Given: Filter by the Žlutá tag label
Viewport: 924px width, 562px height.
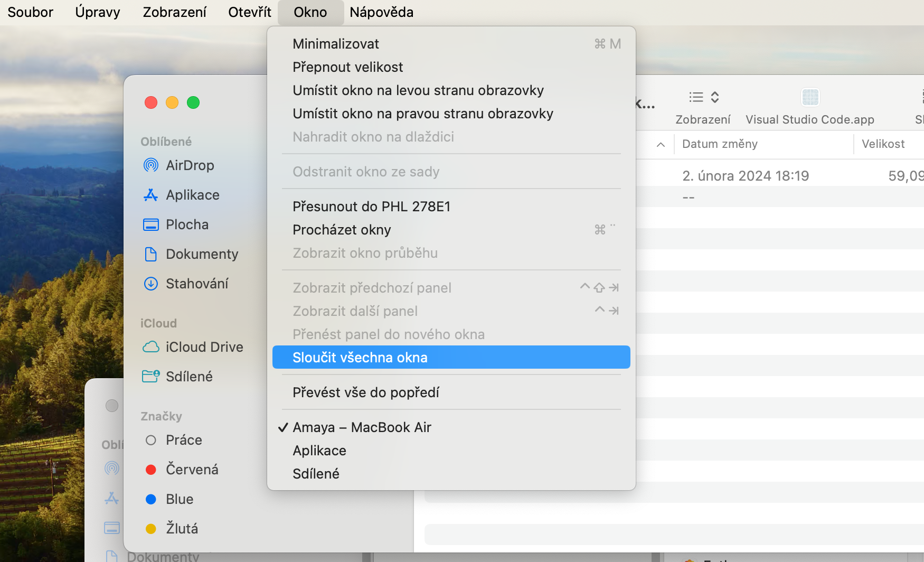Looking at the screenshot, I should point(182,529).
